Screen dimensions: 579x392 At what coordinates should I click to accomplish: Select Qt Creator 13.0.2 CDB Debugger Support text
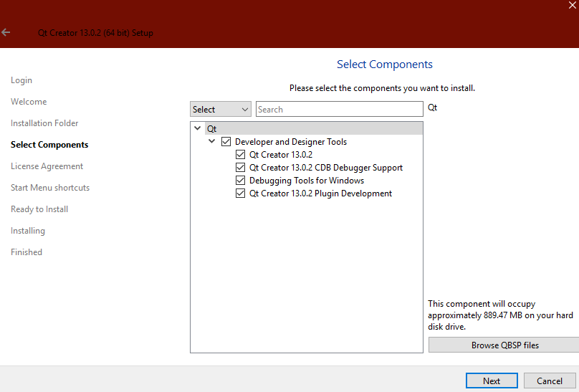pos(325,168)
